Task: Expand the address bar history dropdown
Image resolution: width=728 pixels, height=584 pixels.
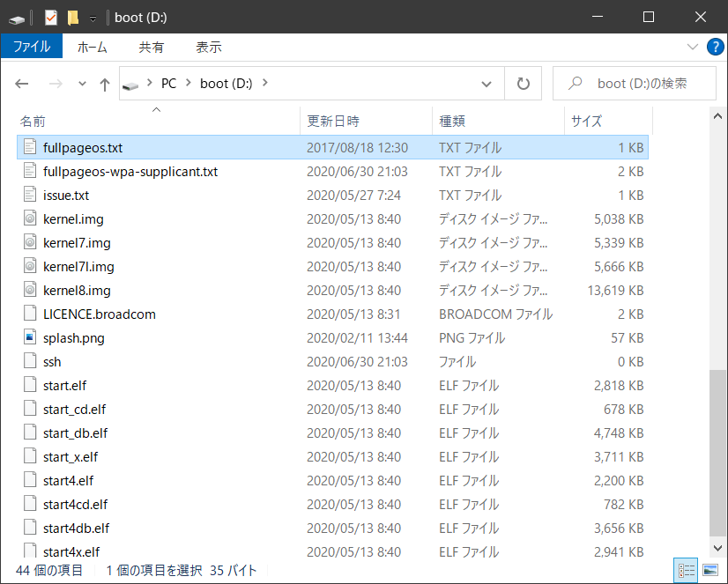Action: pos(487,83)
